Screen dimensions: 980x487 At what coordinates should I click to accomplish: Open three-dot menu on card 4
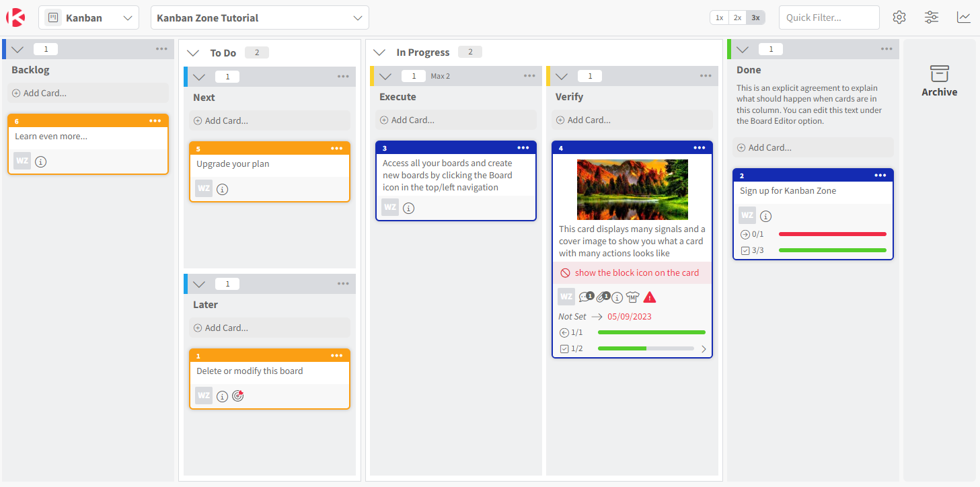coord(700,148)
